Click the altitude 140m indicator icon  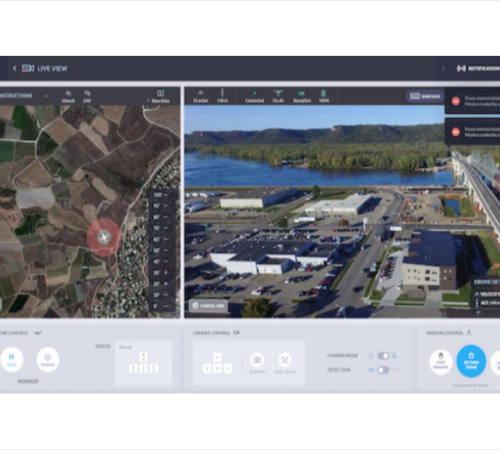[222, 92]
